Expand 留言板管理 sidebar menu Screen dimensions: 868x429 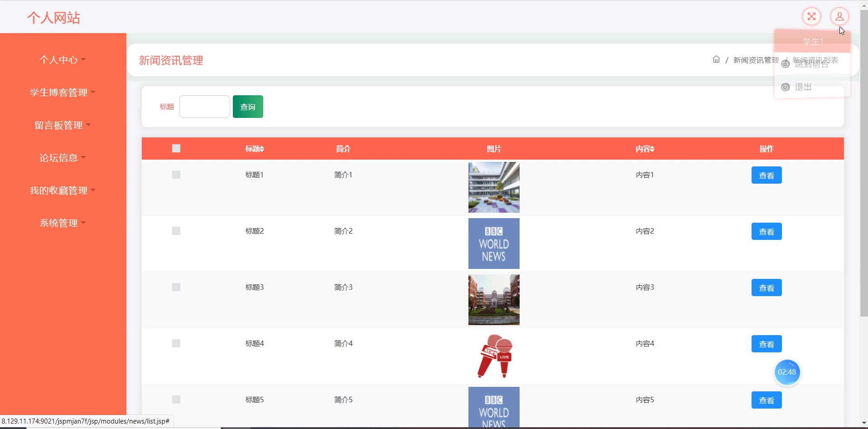pyautogui.click(x=63, y=125)
